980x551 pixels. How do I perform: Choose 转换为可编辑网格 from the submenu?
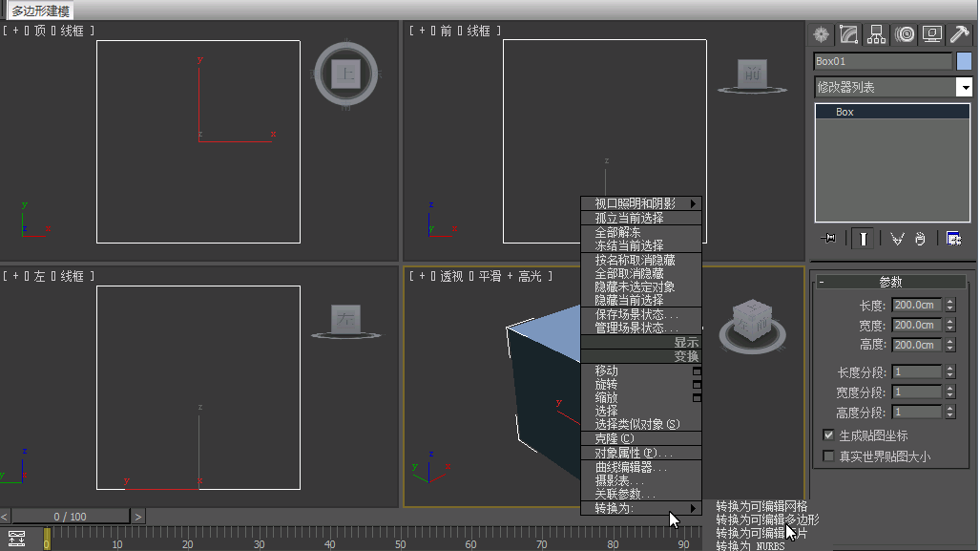coord(761,506)
